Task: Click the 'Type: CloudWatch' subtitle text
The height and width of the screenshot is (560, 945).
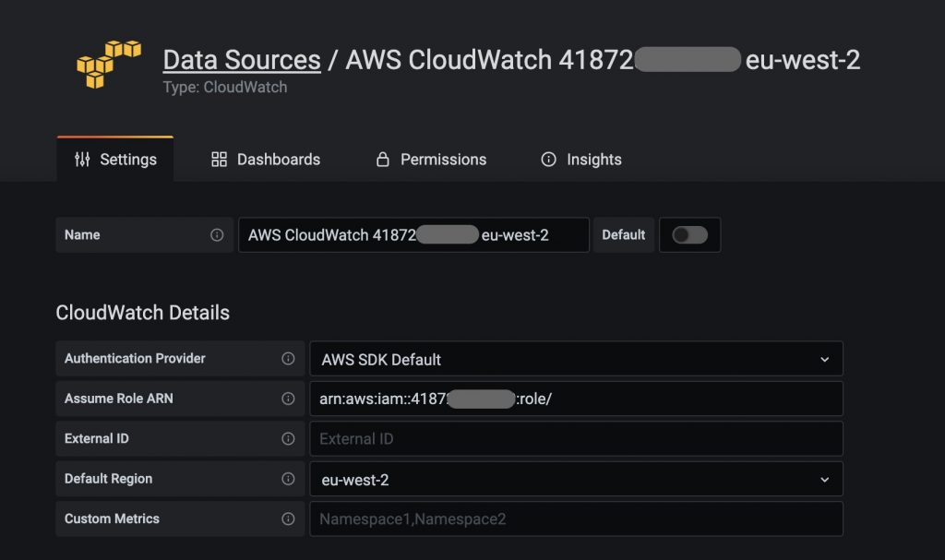Action: pos(225,88)
